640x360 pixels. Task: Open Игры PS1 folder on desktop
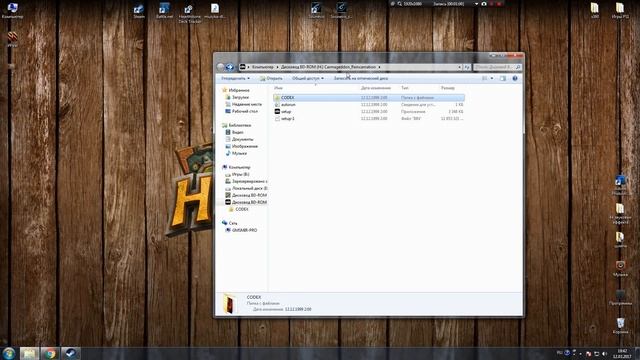620,11
